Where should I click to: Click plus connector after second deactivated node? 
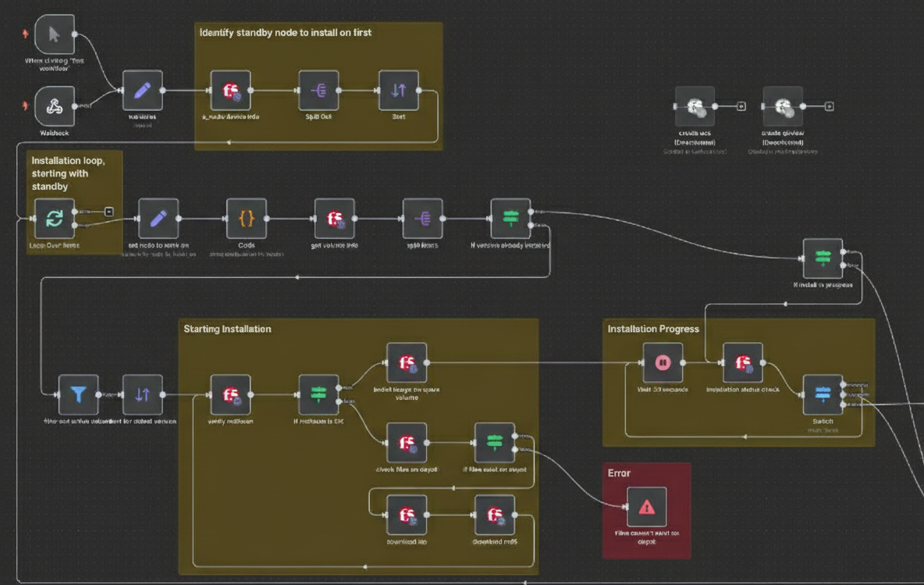click(830, 106)
